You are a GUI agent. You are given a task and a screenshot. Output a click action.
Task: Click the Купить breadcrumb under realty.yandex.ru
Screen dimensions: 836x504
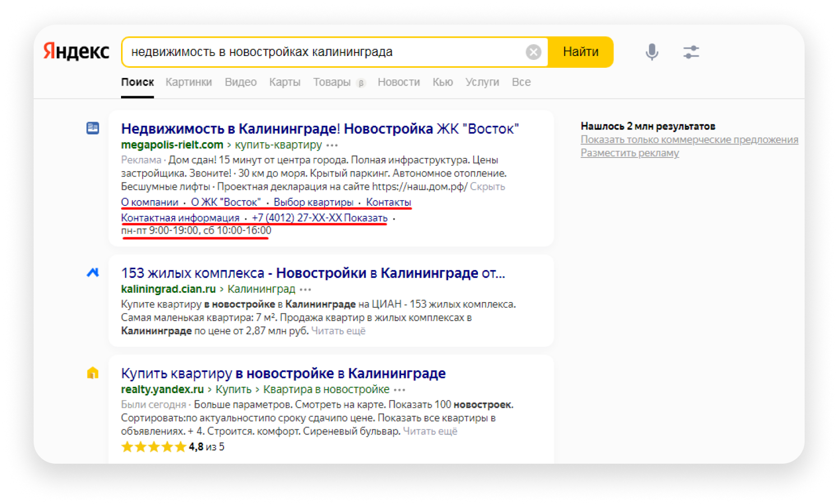point(233,390)
